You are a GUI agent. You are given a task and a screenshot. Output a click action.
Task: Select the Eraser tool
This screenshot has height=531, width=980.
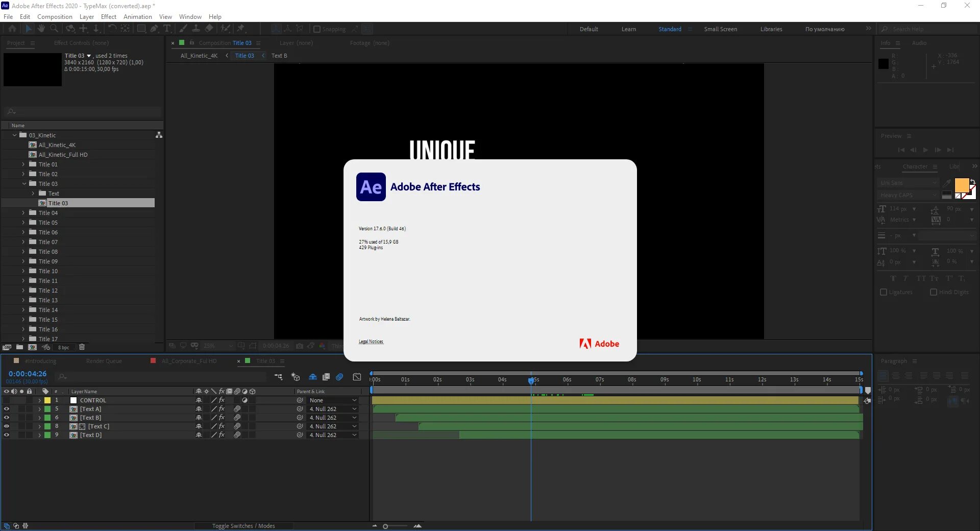(209, 29)
